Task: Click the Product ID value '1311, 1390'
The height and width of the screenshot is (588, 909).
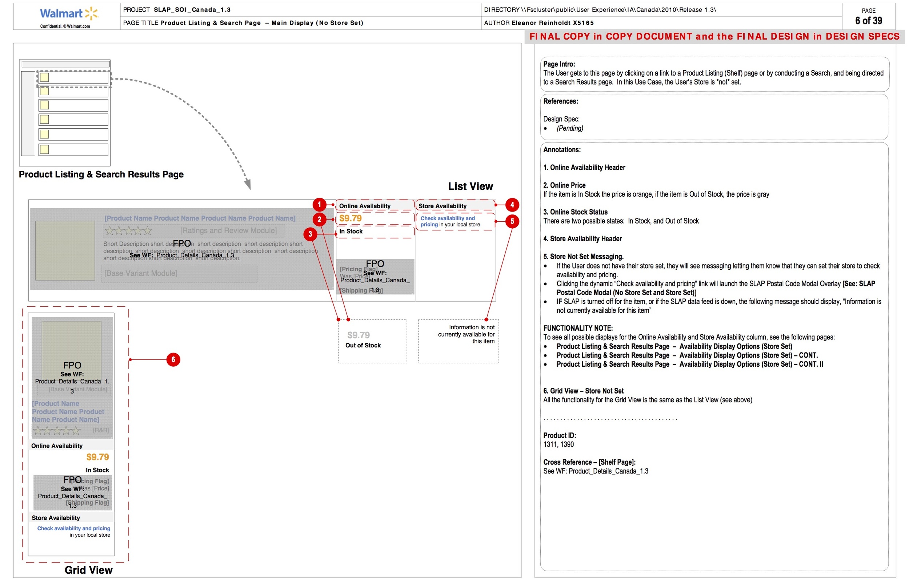Action: [559, 444]
